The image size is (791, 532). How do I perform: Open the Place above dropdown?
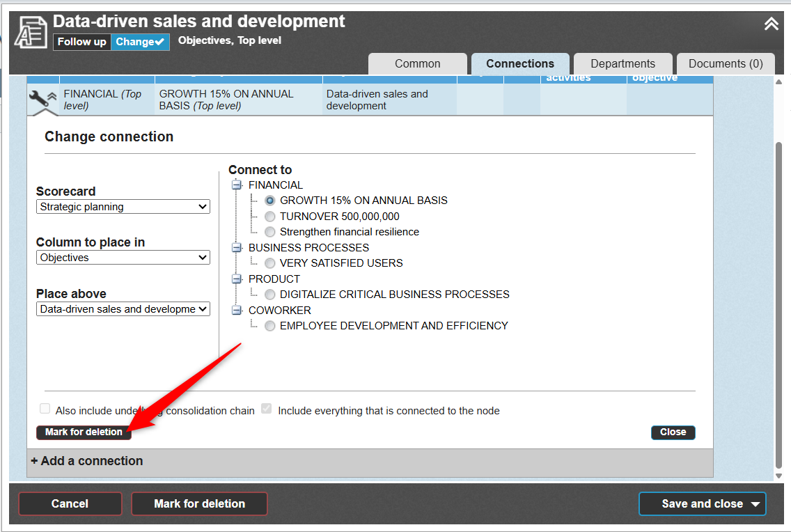pyautogui.click(x=123, y=309)
